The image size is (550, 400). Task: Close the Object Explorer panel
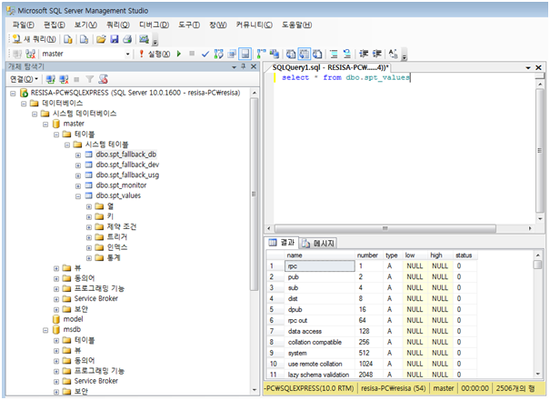tap(254, 66)
